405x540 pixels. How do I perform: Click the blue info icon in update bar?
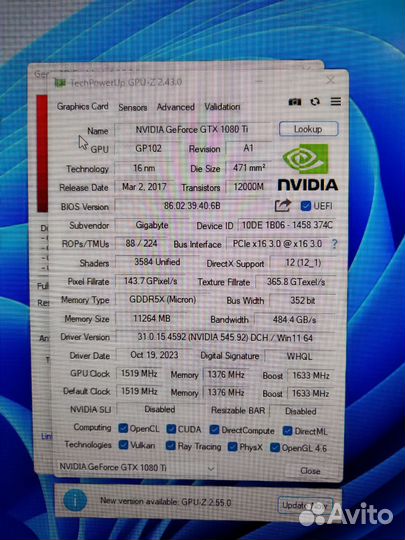pyautogui.click(x=75, y=500)
